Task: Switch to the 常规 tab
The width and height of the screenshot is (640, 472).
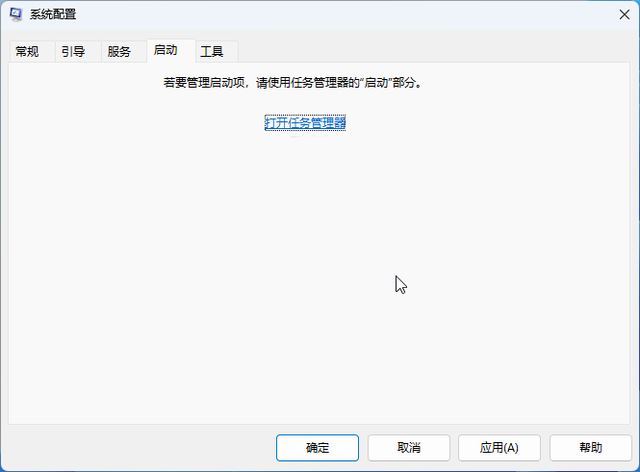Action: pos(27,51)
